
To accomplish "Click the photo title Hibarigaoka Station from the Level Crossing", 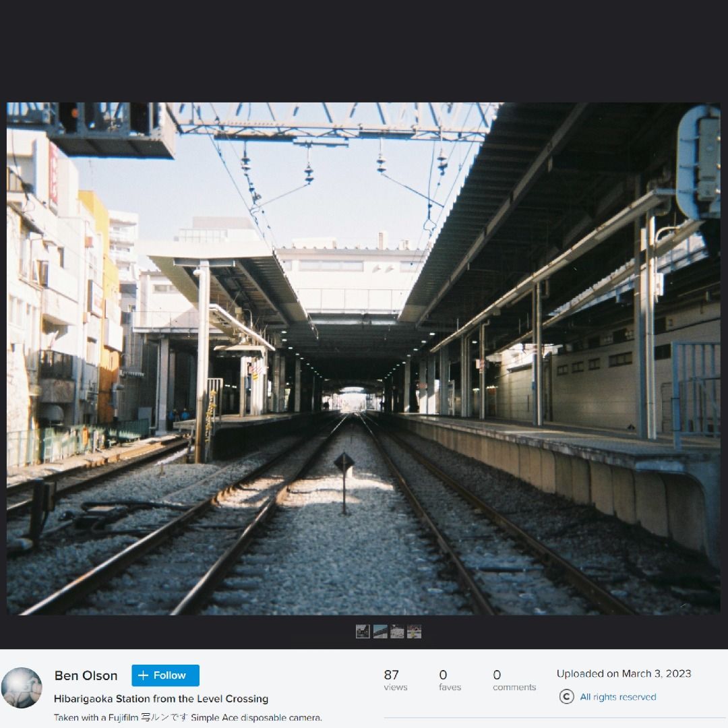I will pos(161,699).
